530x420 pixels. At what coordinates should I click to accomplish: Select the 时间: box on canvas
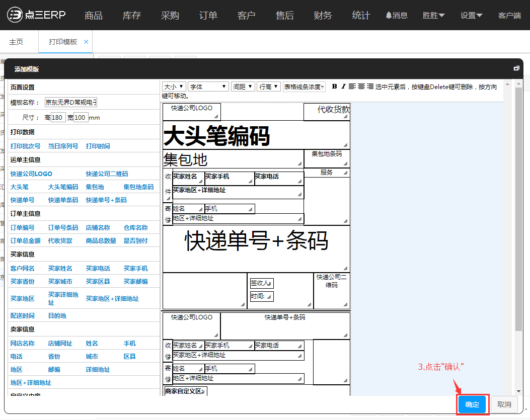pos(262,296)
